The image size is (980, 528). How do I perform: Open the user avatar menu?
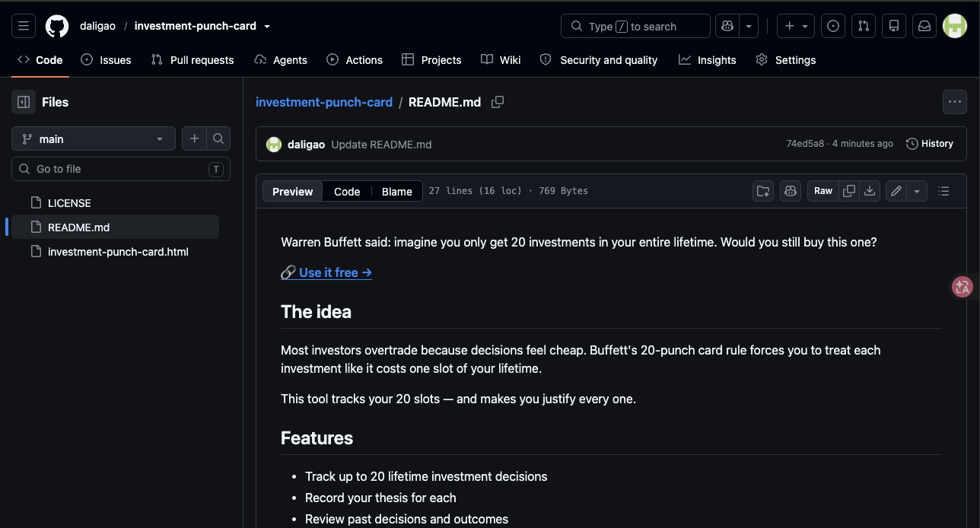955,26
